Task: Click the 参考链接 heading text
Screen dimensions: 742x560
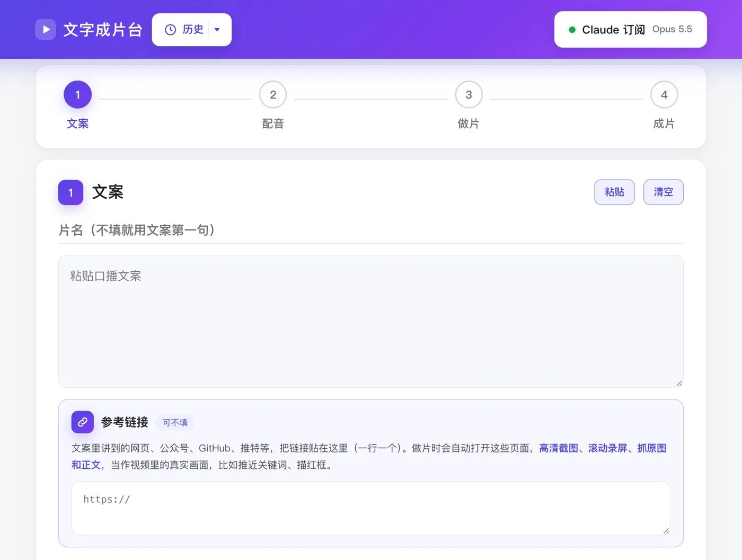Action: 125,422
